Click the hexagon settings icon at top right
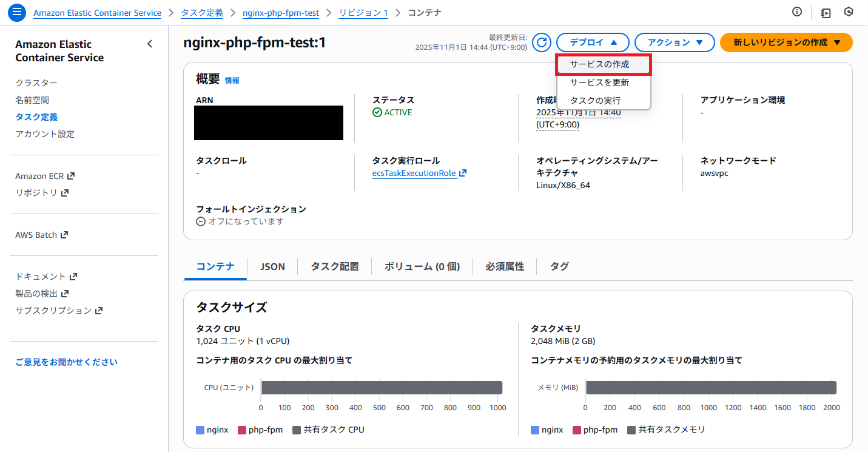The image size is (868, 452). [849, 12]
